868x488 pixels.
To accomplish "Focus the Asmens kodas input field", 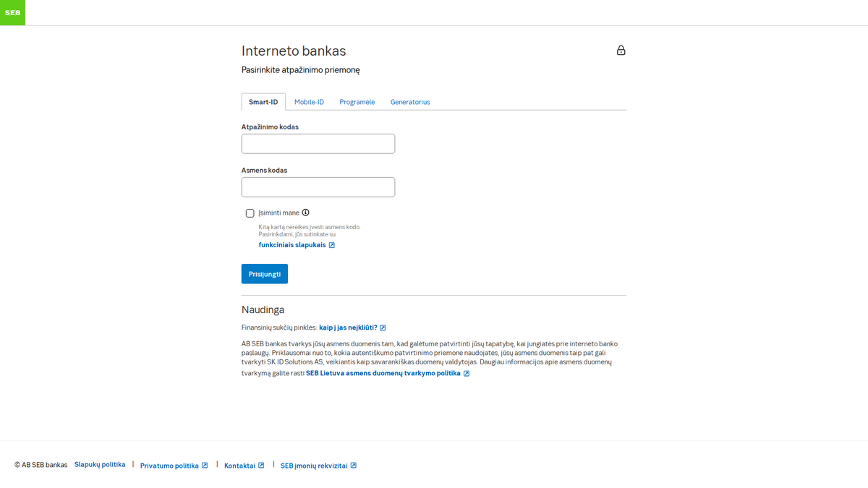I will coord(318,187).
